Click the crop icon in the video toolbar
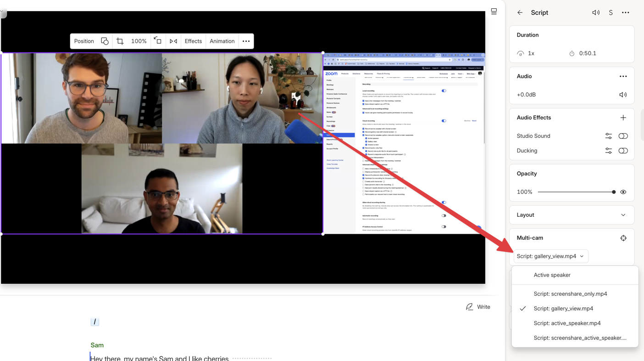The image size is (644, 361). coord(120,41)
